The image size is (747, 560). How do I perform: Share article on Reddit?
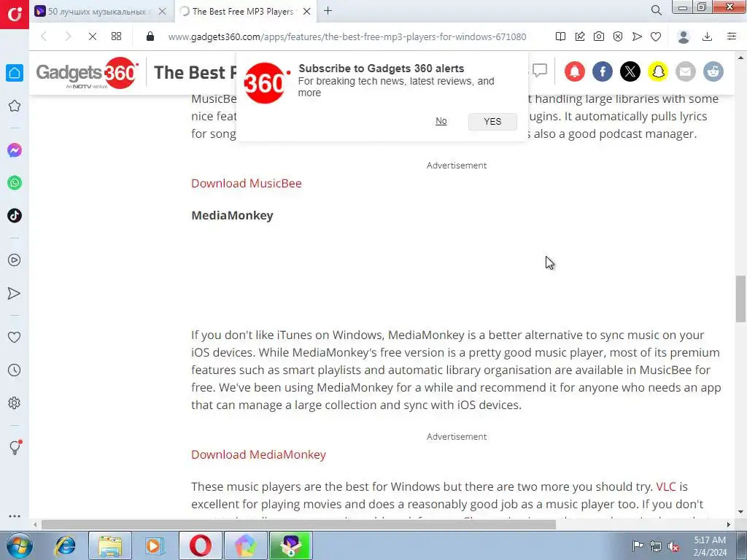pos(713,71)
